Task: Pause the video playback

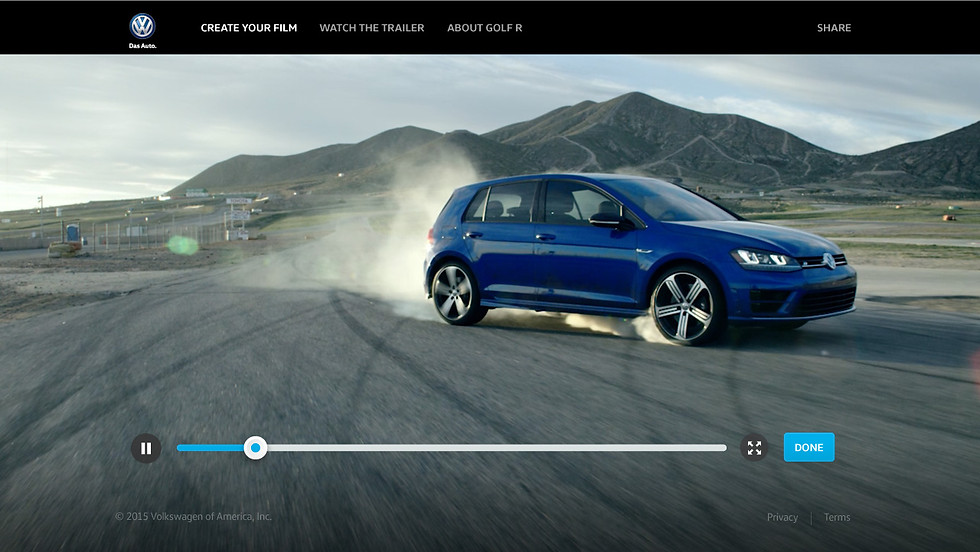Action: (146, 448)
